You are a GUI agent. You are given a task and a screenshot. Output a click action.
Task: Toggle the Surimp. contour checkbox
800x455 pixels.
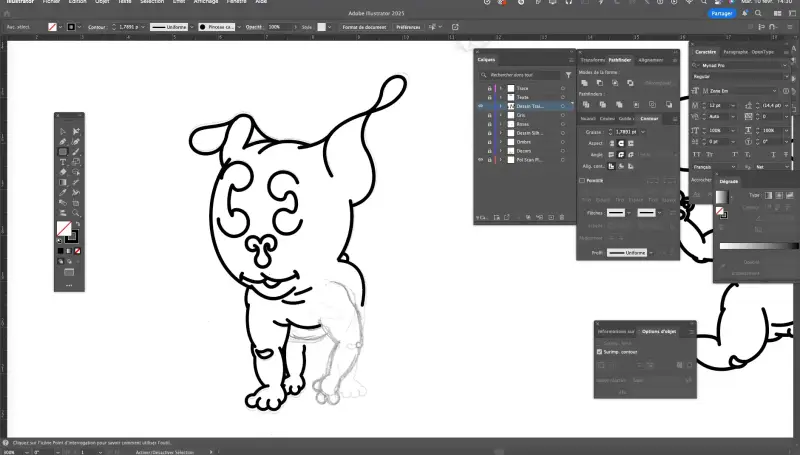[x=599, y=352]
